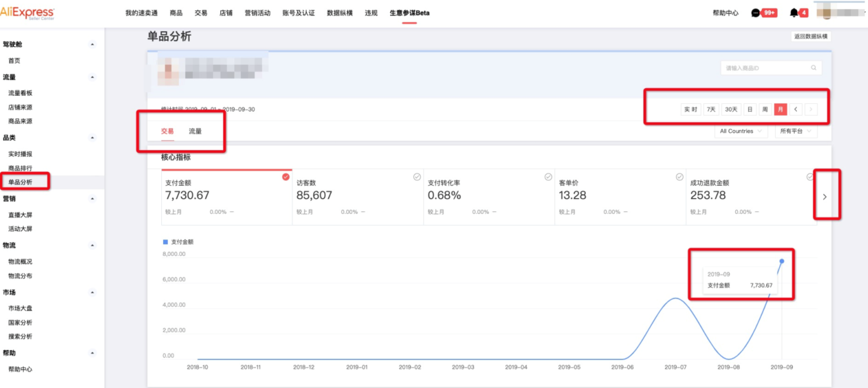Go to next period arrow

tap(811, 110)
